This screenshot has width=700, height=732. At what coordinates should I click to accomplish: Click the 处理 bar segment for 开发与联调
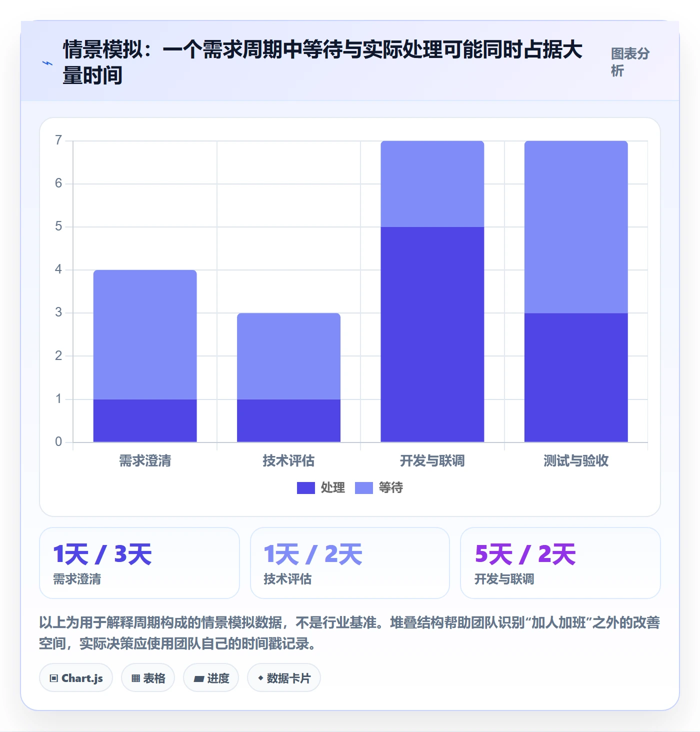tap(432, 334)
